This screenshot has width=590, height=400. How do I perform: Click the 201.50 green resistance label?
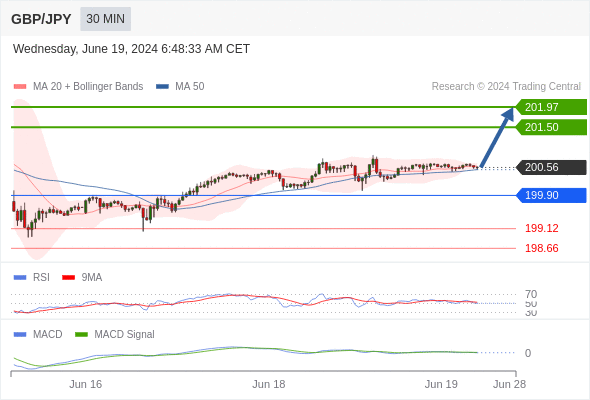click(x=551, y=127)
